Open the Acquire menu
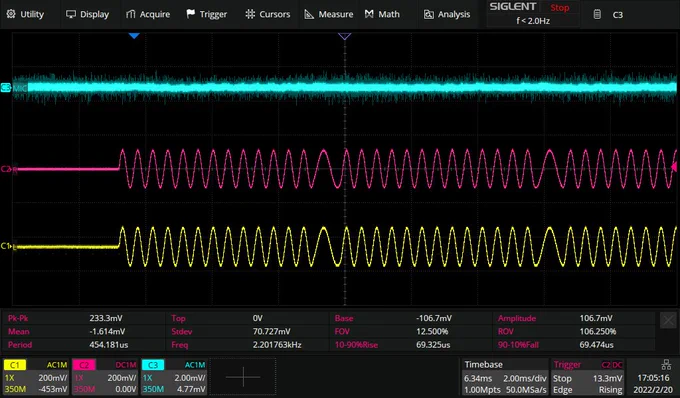Screen dimensions: 680x398 coord(148,14)
